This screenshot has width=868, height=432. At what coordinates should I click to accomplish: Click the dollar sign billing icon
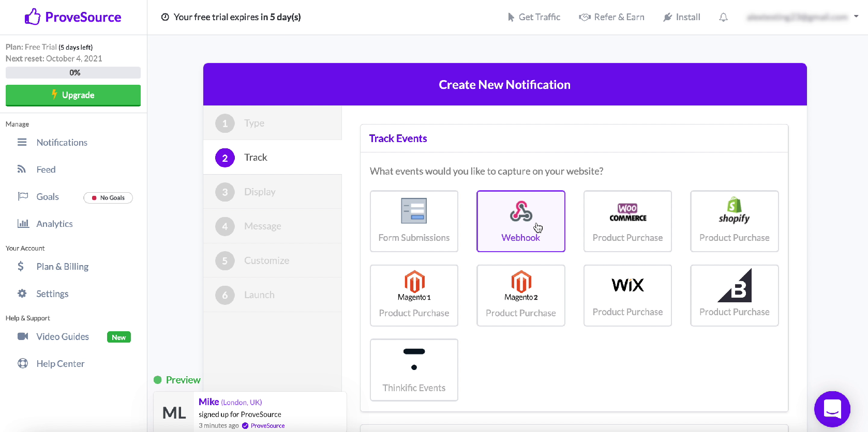click(x=21, y=266)
